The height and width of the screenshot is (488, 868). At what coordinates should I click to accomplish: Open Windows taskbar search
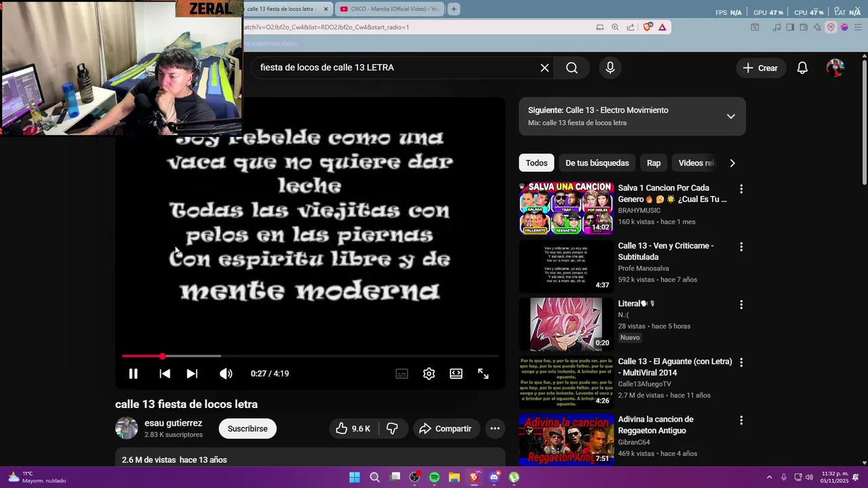click(x=374, y=477)
